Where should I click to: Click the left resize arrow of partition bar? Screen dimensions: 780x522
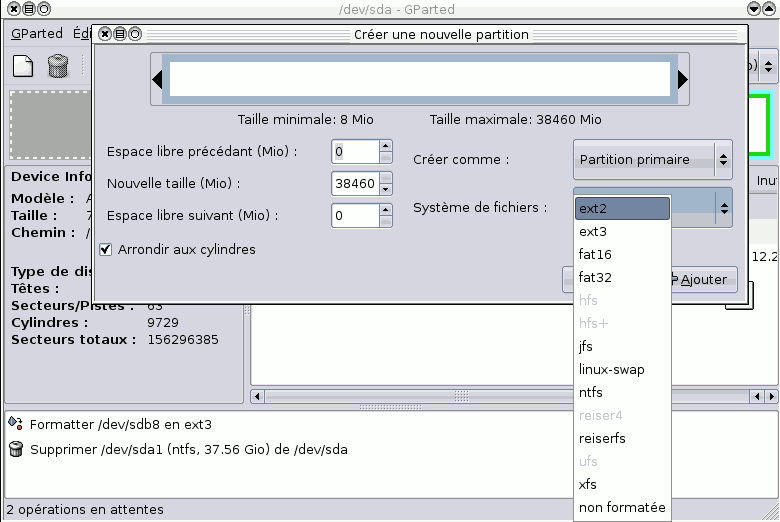[157, 79]
